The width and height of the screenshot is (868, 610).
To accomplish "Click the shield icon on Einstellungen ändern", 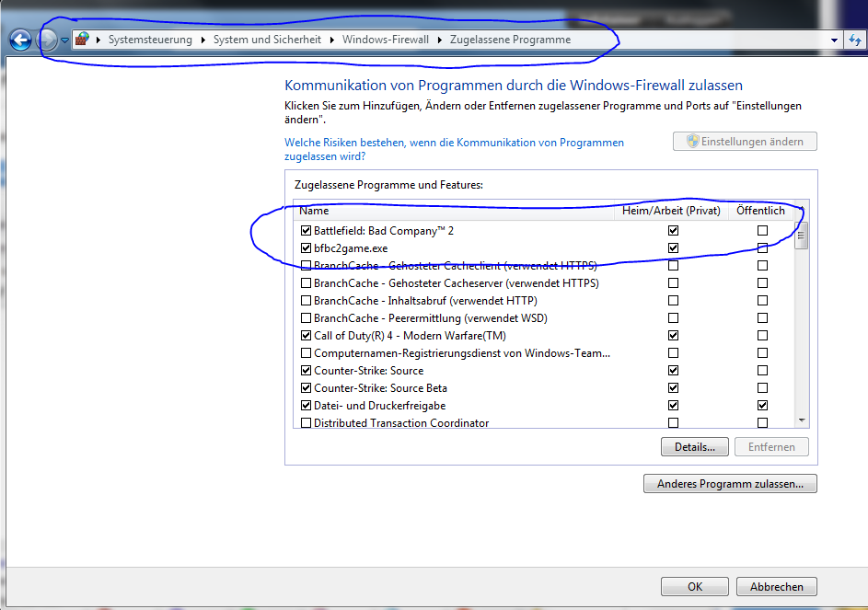I will click(x=692, y=141).
